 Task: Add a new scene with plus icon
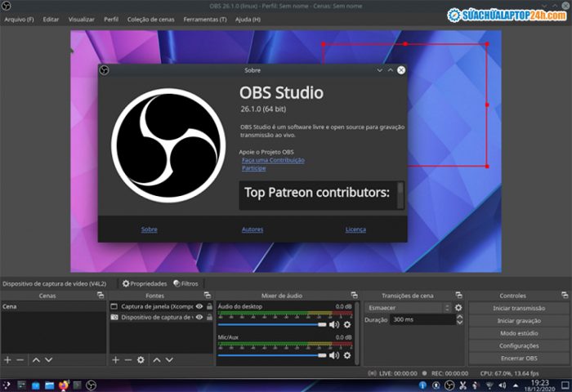pos(7,359)
